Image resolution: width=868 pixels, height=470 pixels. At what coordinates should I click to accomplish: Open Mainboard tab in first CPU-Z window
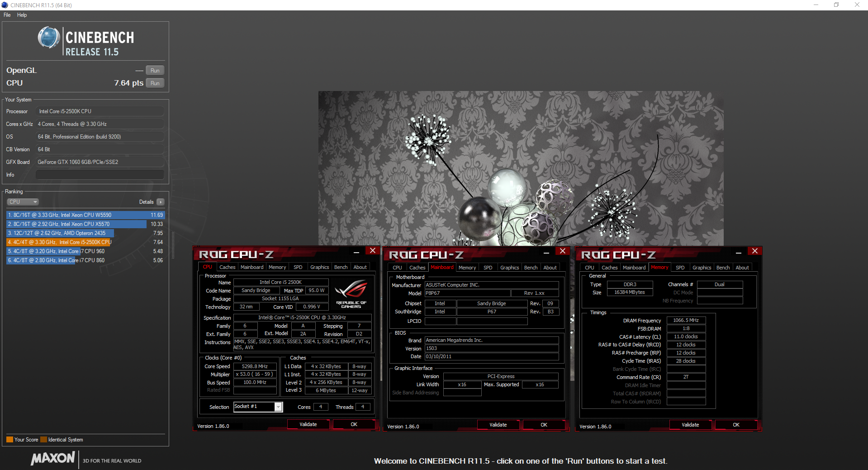(x=252, y=267)
